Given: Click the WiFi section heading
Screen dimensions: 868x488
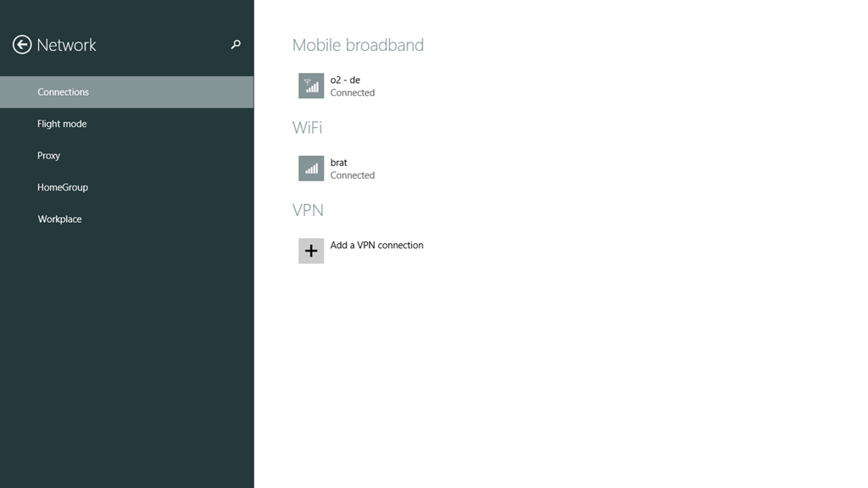Looking at the screenshot, I should pyautogui.click(x=307, y=127).
